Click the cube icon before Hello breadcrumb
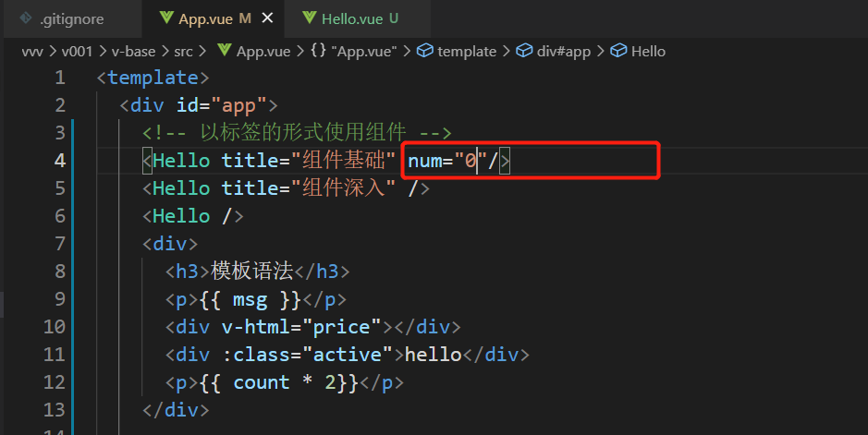The image size is (868, 435). [618, 51]
